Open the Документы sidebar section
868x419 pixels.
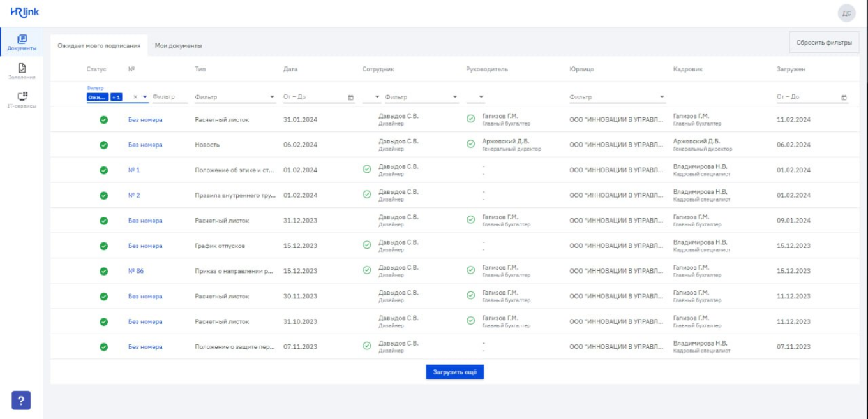(x=22, y=43)
